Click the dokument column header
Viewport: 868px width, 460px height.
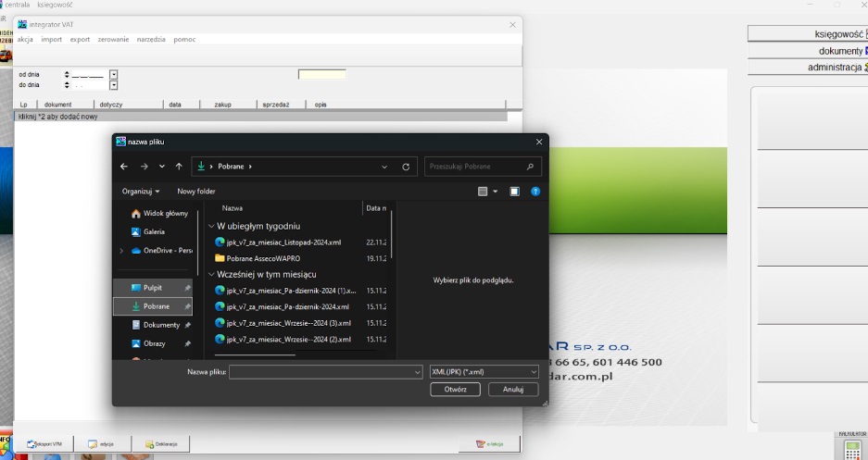click(58, 105)
